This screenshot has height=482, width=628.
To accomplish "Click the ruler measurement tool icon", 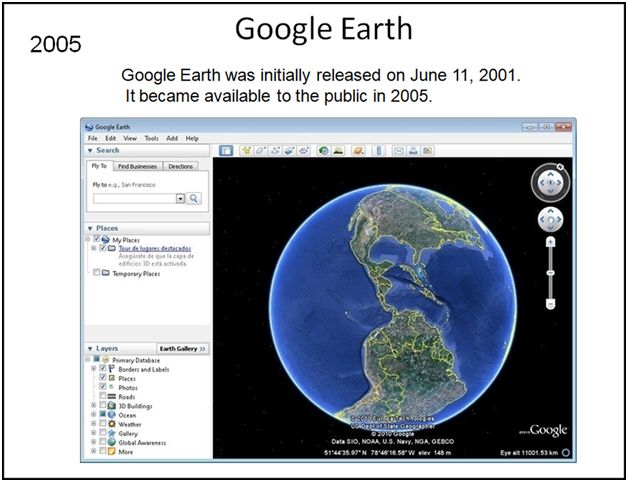I will point(379,151).
